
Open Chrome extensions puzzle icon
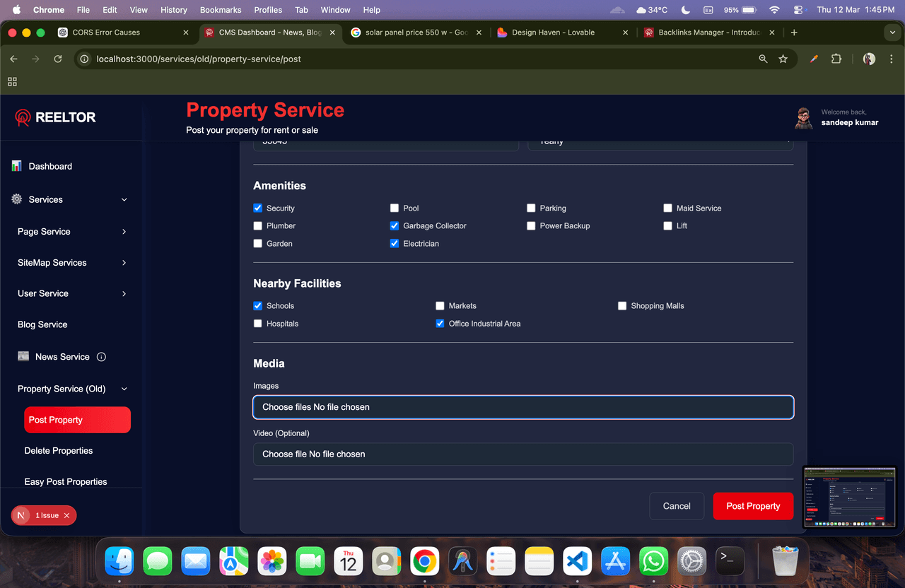pyautogui.click(x=836, y=59)
